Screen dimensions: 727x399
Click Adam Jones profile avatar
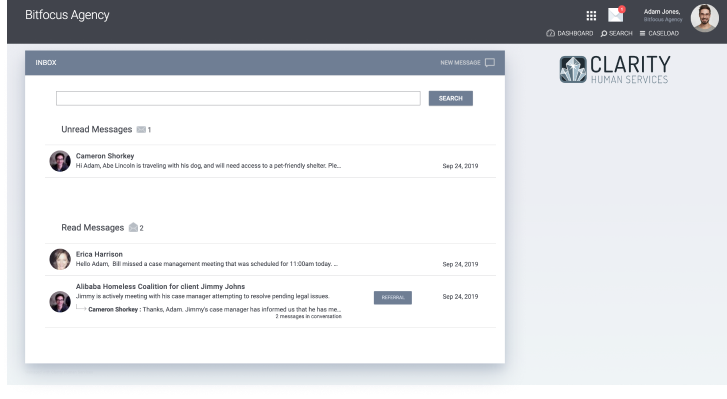point(704,18)
